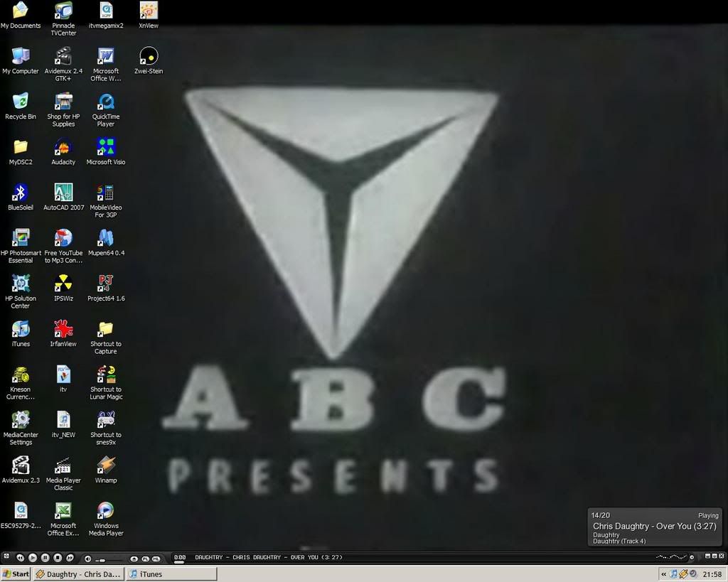Screen dimensions: 728x582
Task: Open Mupen64 0.4 emulator icon
Action: point(106,242)
